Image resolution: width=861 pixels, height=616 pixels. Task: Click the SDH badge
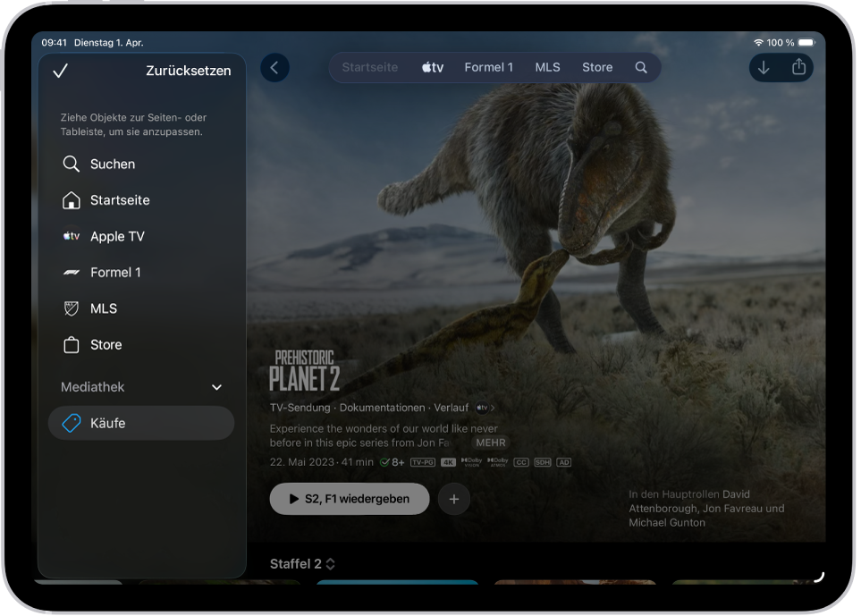pos(543,462)
